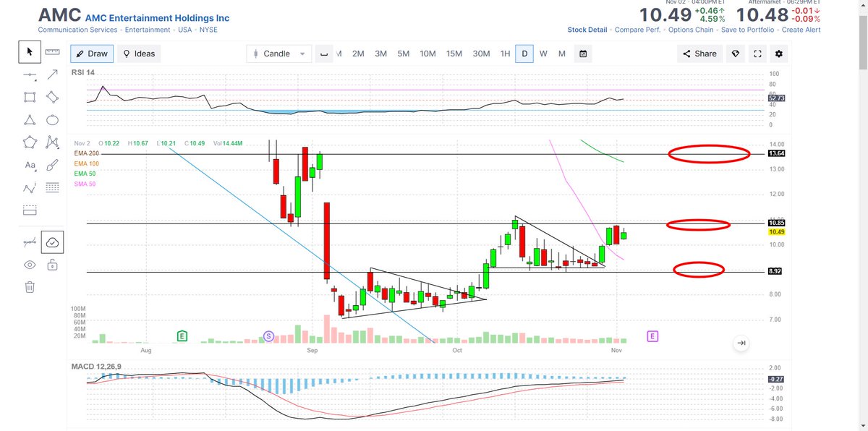
Task: Delete drawings with the trash icon
Action: coord(30,288)
